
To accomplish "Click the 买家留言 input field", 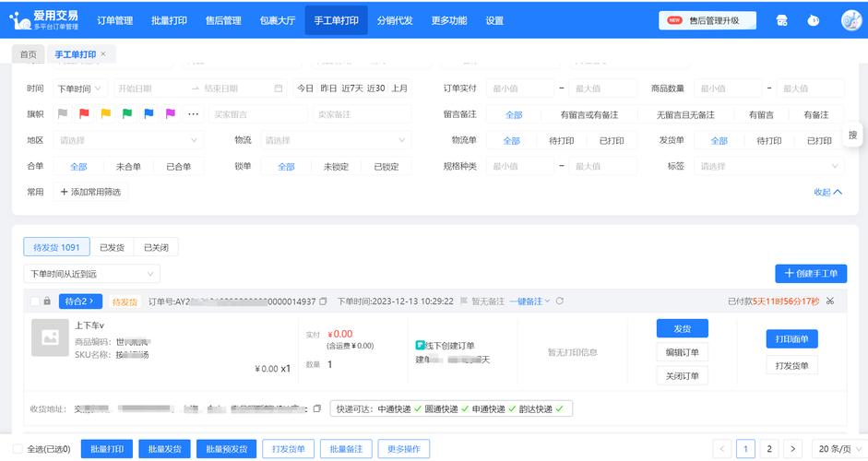I will click(258, 114).
